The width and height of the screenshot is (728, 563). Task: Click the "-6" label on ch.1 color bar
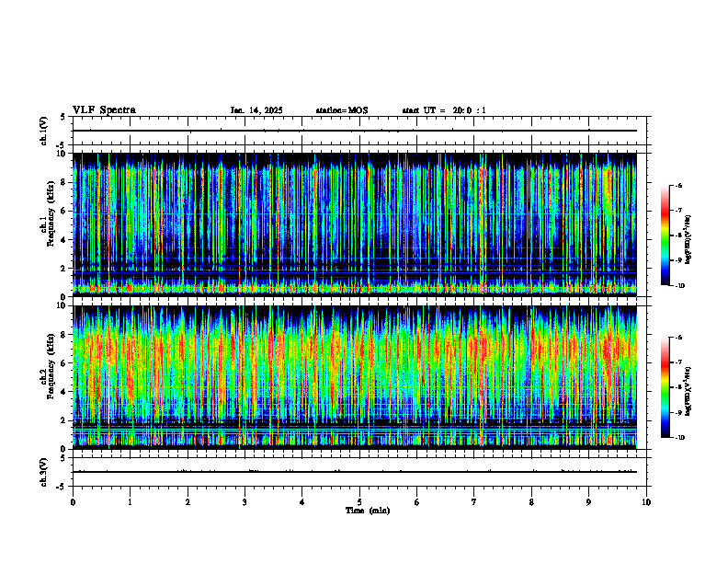(x=679, y=186)
